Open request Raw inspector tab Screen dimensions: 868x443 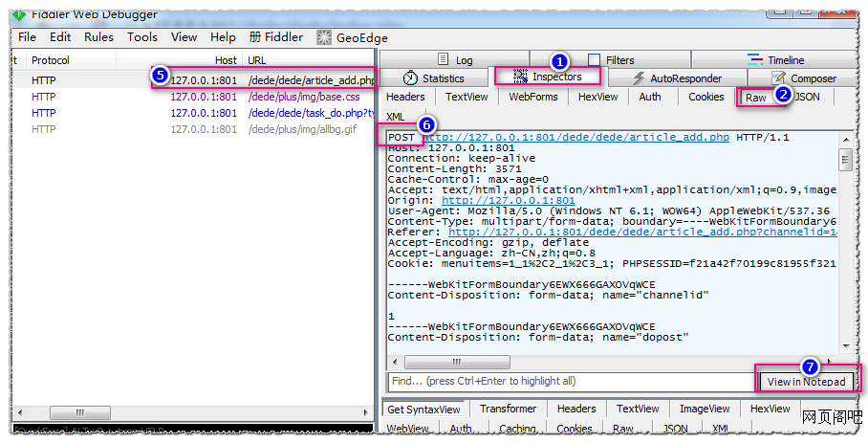tap(756, 98)
